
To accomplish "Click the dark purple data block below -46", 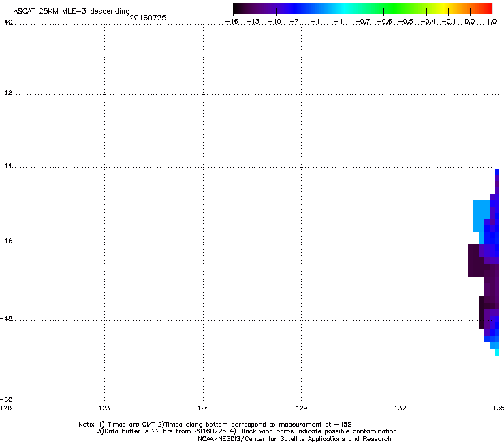I will (476, 260).
